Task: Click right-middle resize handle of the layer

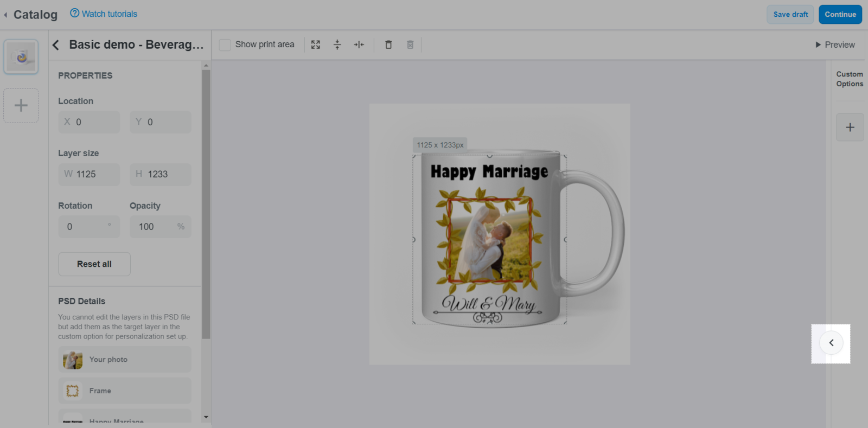Action: tap(566, 239)
